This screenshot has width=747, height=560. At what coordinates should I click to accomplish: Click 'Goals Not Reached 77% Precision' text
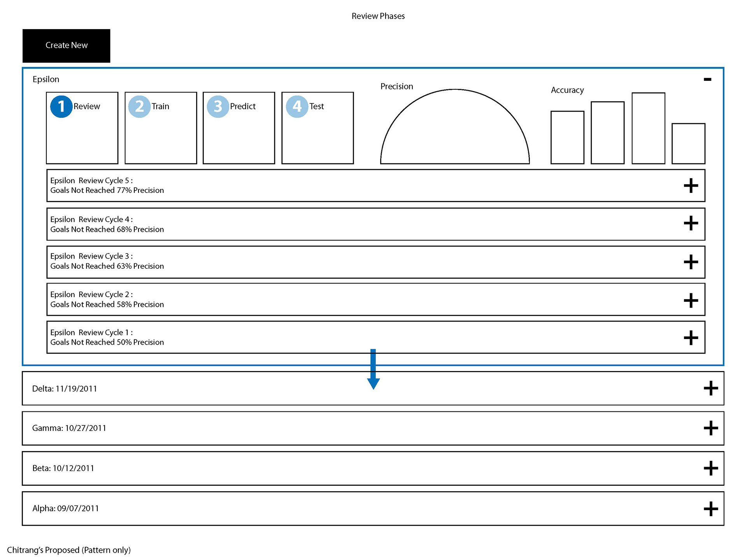(x=107, y=191)
